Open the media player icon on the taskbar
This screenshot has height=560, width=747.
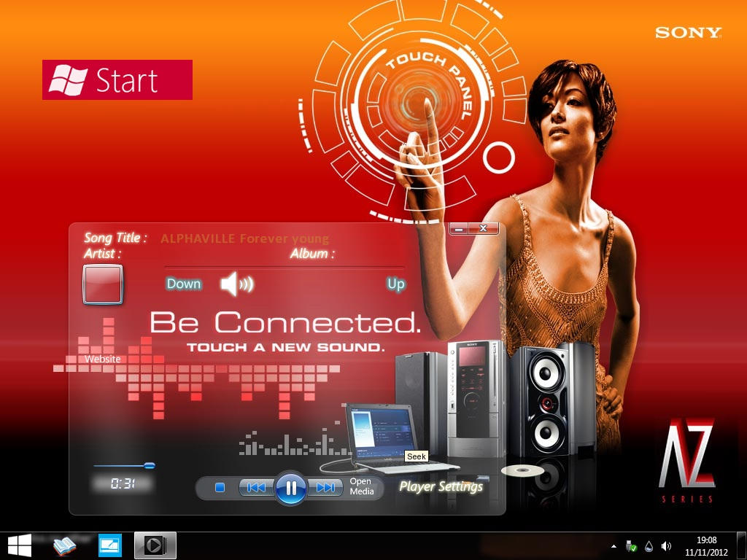click(155, 545)
